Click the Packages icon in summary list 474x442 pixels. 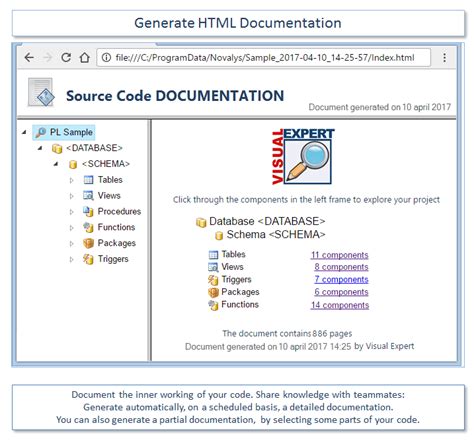(x=213, y=292)
